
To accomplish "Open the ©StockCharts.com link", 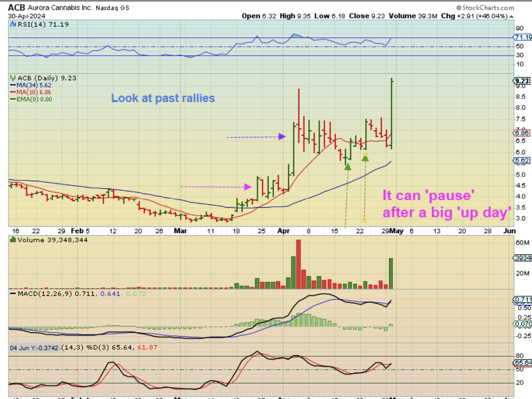I will coord(485,8).
